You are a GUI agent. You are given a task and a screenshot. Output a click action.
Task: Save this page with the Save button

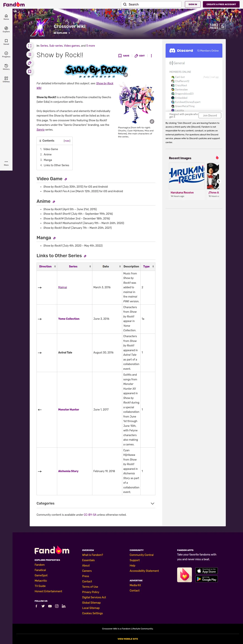pyautogui.click(x=124, y=56)
